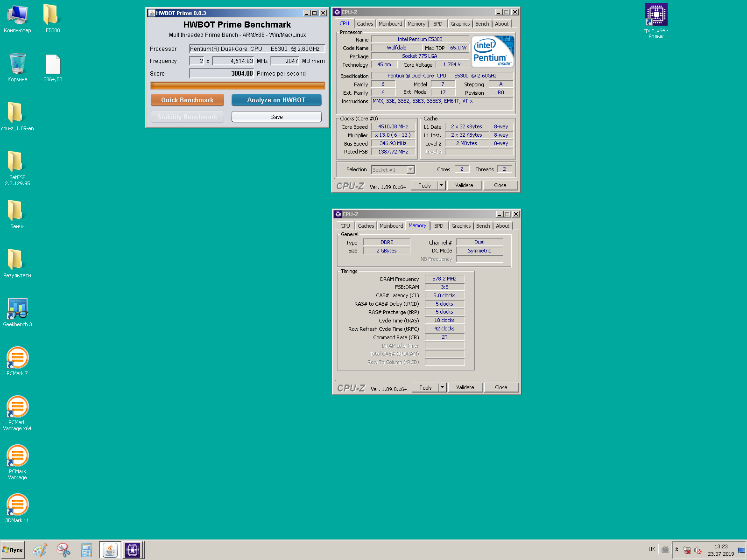Show hidden tray icons arrow

677,550
